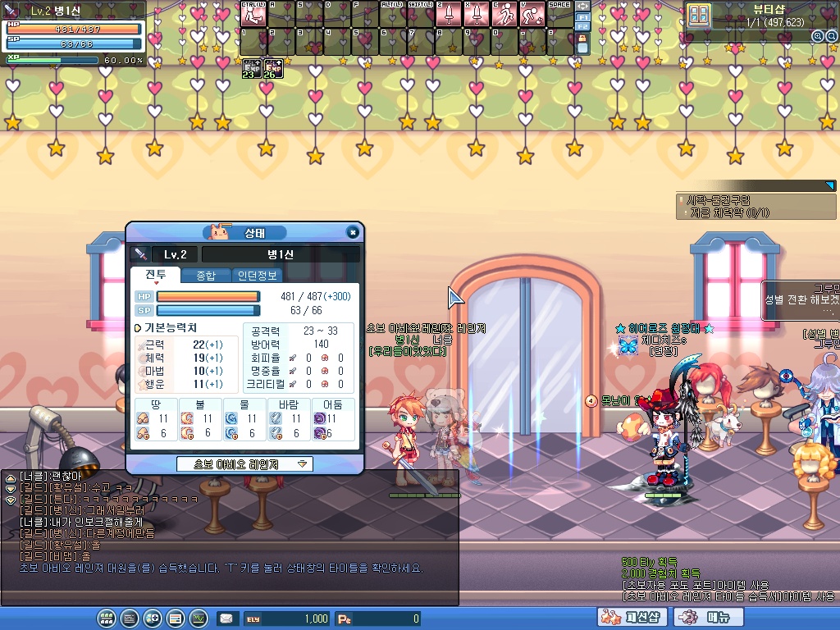This screenshot has height=630, width=840.
Task: Select the 시작-물건구입 quest entry
Action: point(719,200)
